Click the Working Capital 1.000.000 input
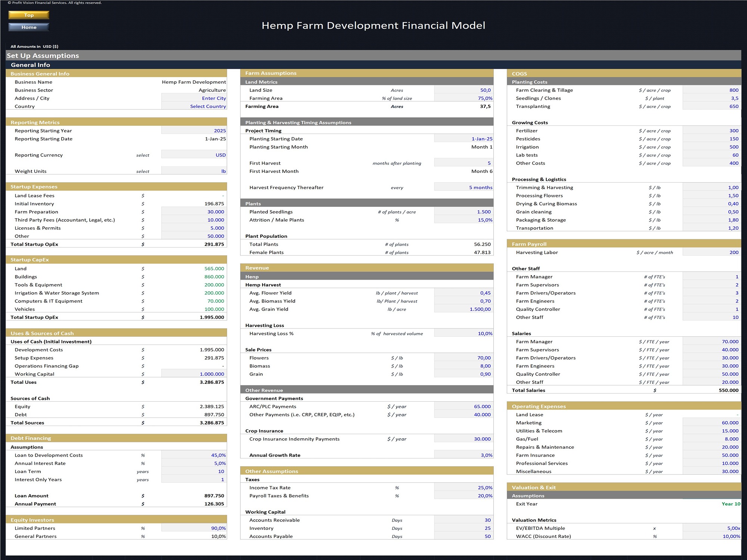 pyautogui.click(x=194, y=374)
